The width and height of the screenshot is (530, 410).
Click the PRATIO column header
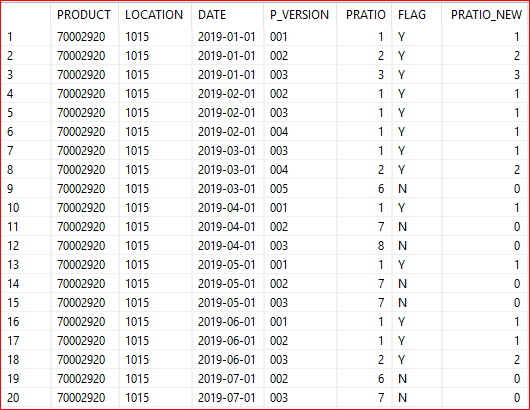click(365, 15)
